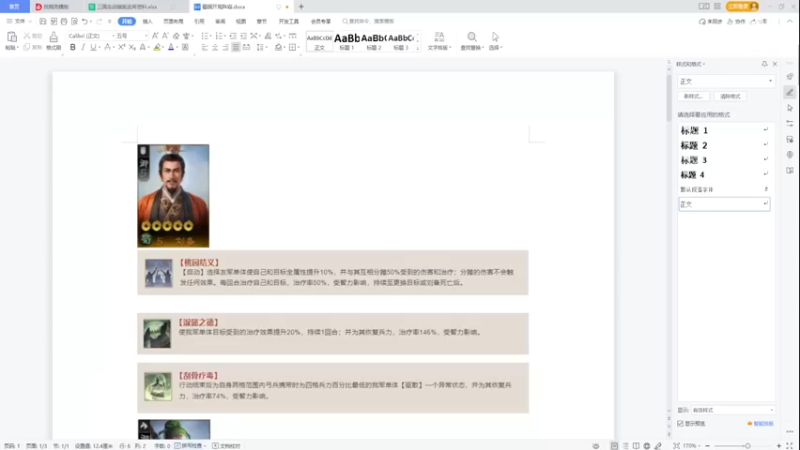Screen dimensions: 800x450
Task: Click the decrease font size icon
Action: click(165, 36)
